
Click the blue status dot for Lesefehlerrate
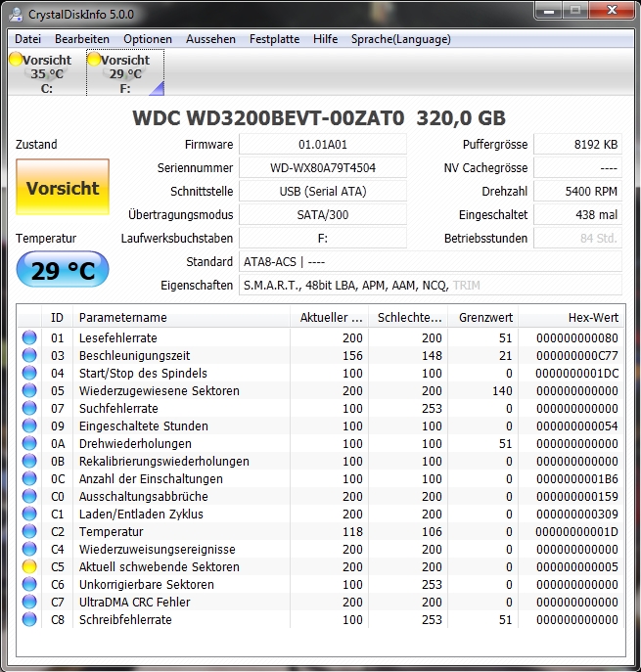click(x=29, y=337)
